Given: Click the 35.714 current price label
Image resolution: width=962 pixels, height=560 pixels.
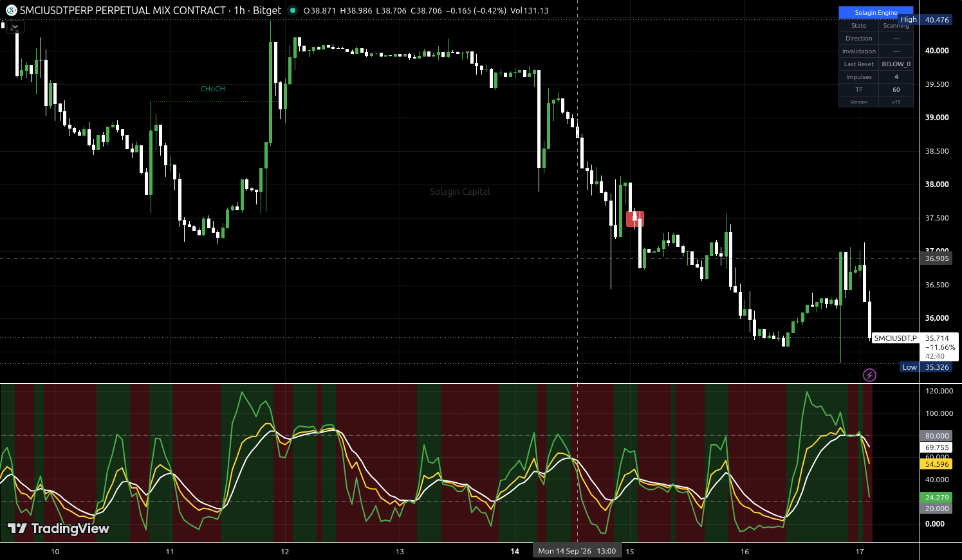Looking at the screenshot, I should click(x=937, y=338).
